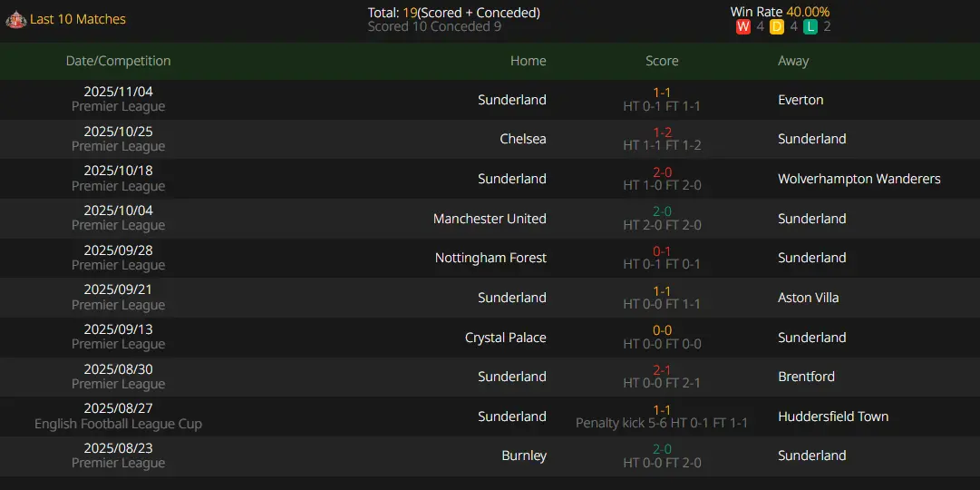980x490 pixels.
Task: Open the Last 10 Matches heading
Action: pos(78,19)
